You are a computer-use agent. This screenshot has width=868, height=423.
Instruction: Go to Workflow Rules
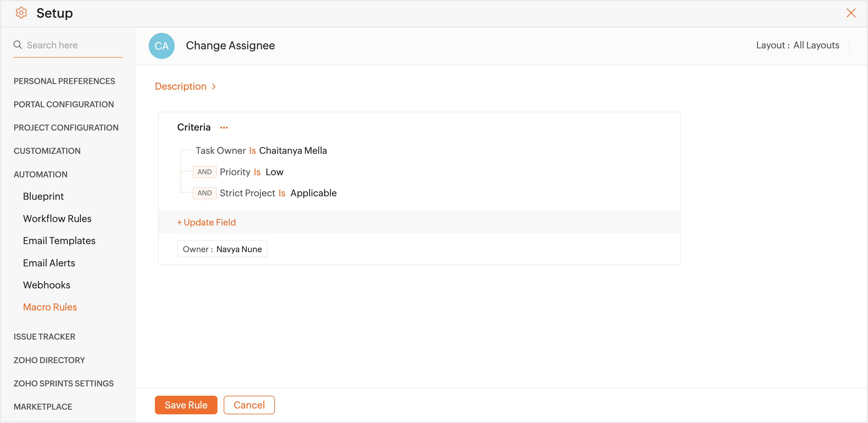coord(57,219)
